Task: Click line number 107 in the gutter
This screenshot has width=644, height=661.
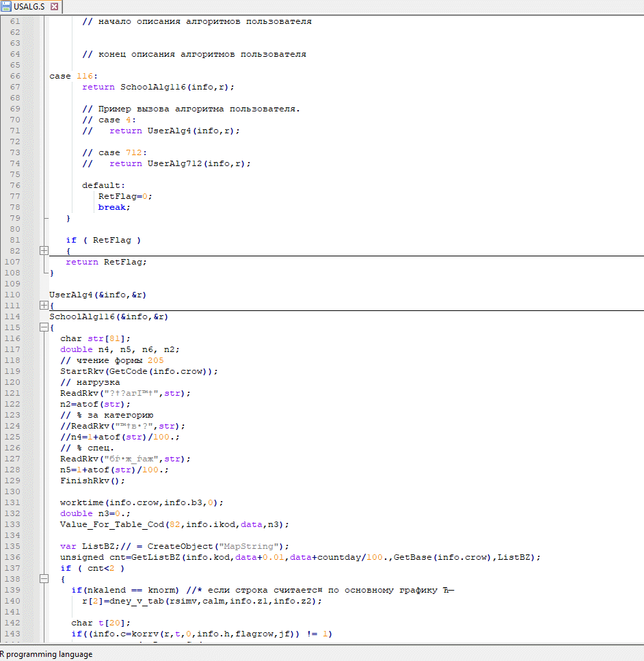Action: (x=14, y=262)
